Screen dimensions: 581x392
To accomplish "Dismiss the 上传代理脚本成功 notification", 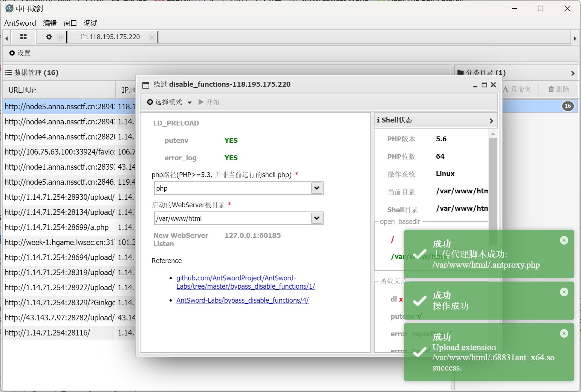I will click(564, 240).
